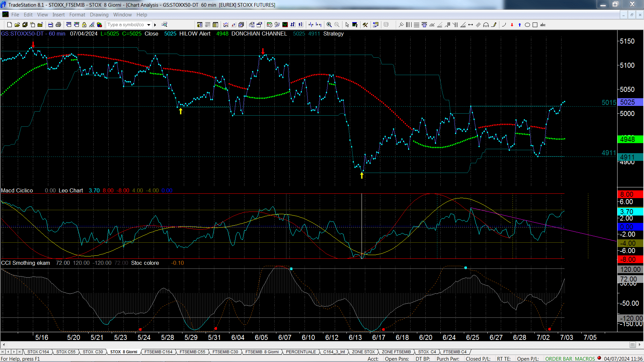Switch to the ZONE STOX tab

point(363,352)
